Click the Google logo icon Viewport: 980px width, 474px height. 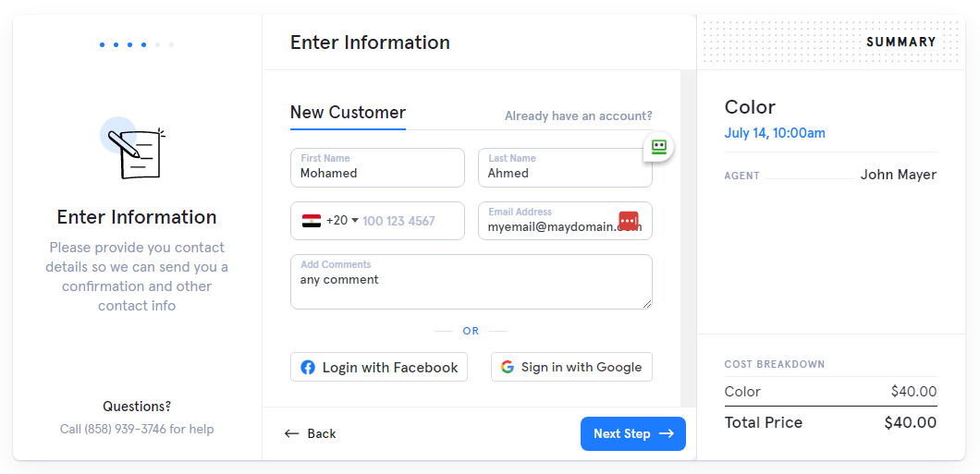point(508,367)
